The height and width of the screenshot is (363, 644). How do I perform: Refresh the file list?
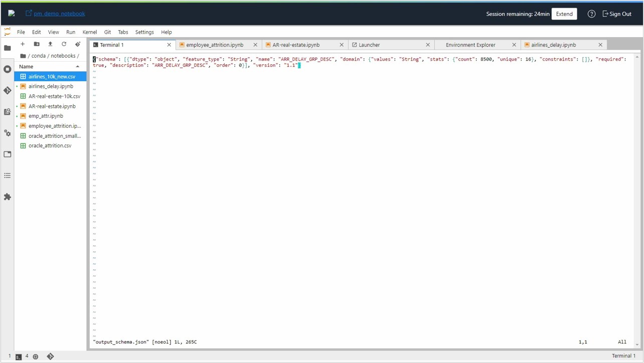click(64, 44)
